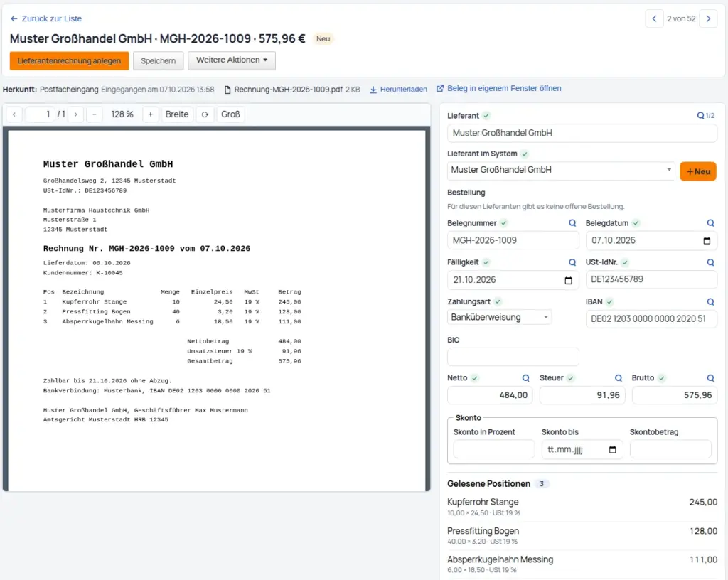The width and height of the screenshot is (728, 580).
Task: Locate Belegnummer in document via magnifier
Action: [572, 223]
